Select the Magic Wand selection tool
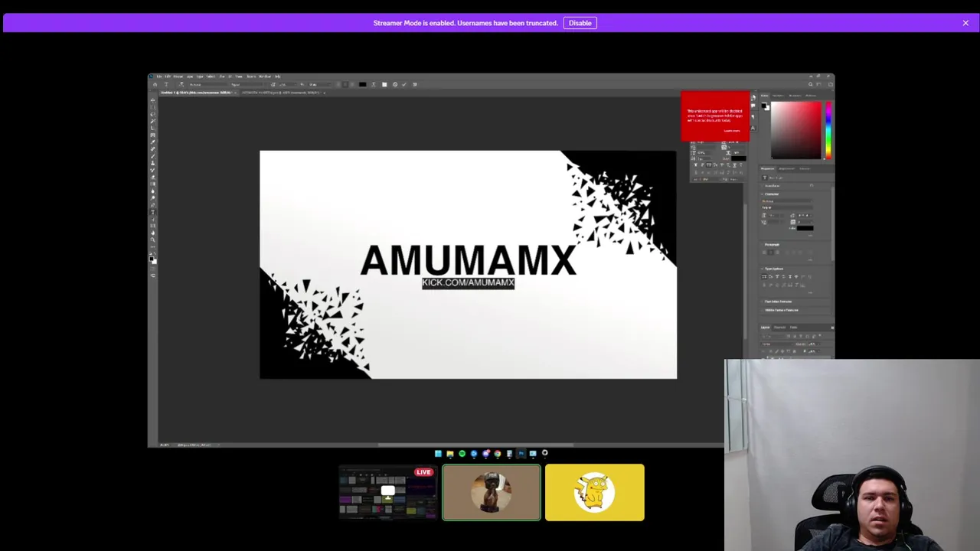 pos(152,120)
